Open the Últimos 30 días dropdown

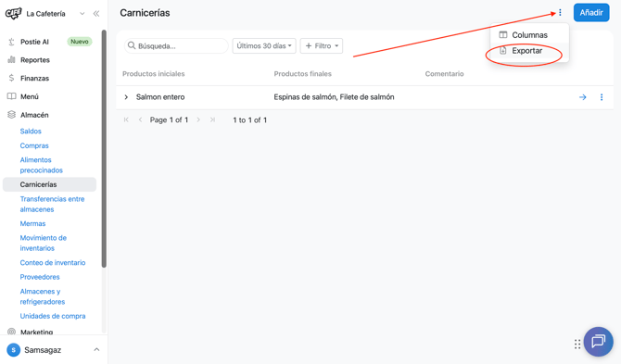tap(264, 46)
